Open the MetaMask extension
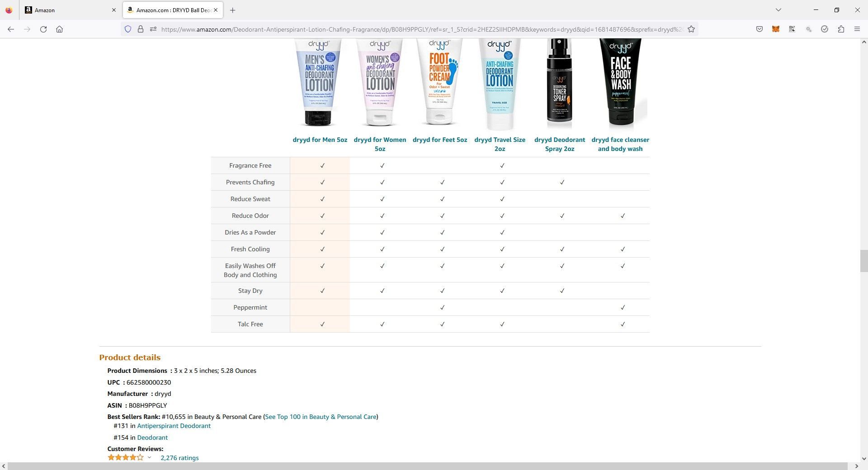This screenshot has height=470, width=868. [776, 29]
